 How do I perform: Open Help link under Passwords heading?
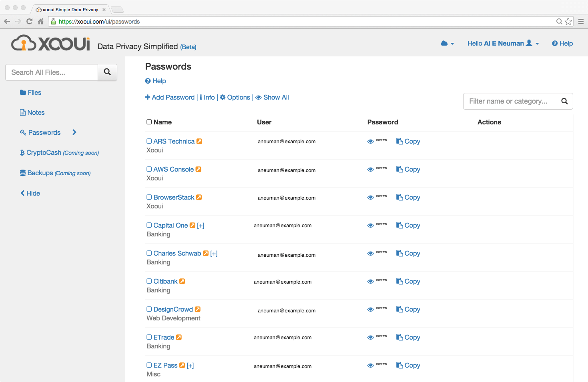tap(155, 81)
